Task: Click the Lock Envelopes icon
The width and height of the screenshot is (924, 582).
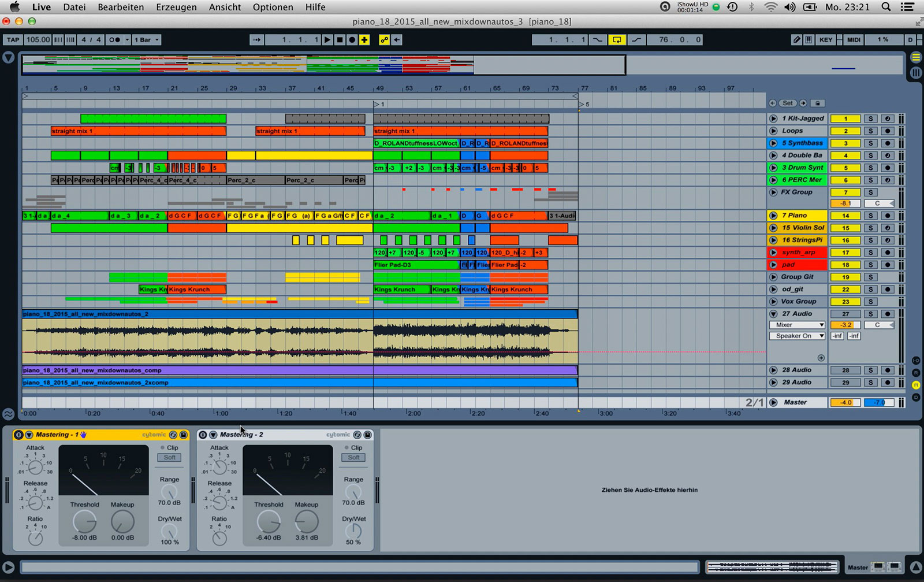Action: 817,103
